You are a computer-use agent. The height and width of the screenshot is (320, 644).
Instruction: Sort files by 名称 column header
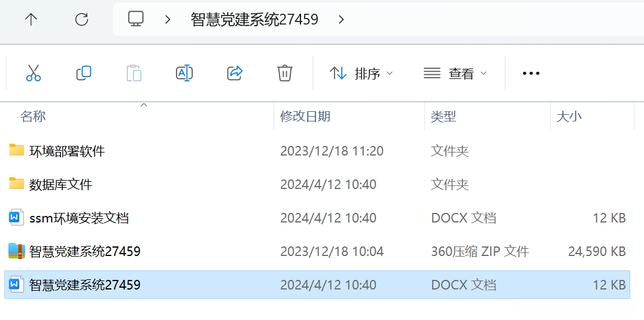[x=33, y=117]
